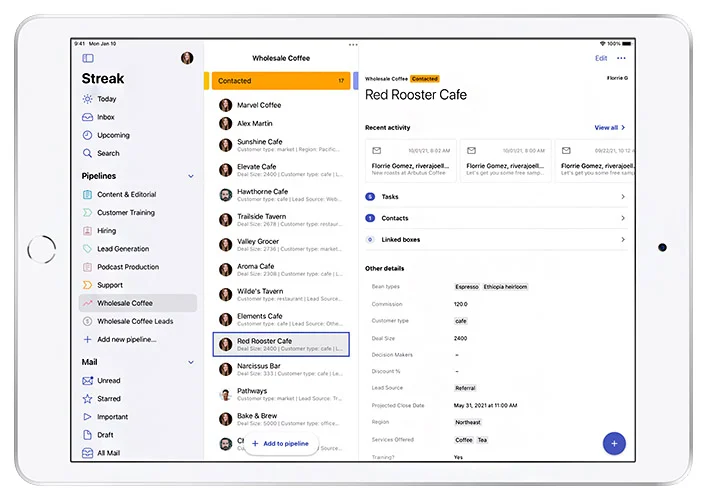
Task: Click the Espresso bean type tag
Action: click(x=467, y=287)
